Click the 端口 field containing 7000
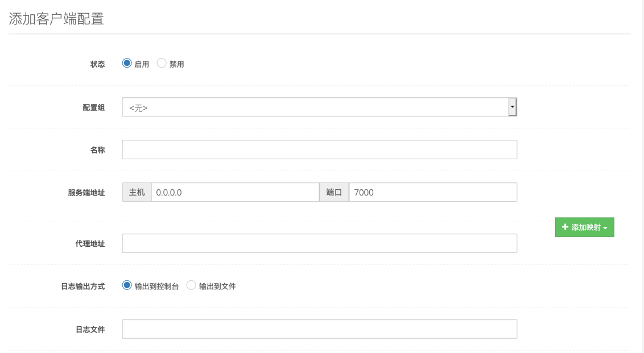This screenshot has width=644, height=353. 432,192
